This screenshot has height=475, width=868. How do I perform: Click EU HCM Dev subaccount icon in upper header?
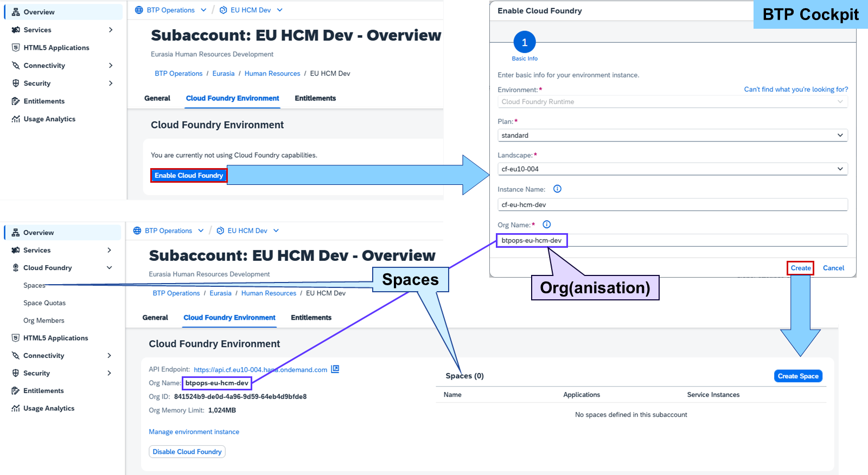(x=223, y=10)
